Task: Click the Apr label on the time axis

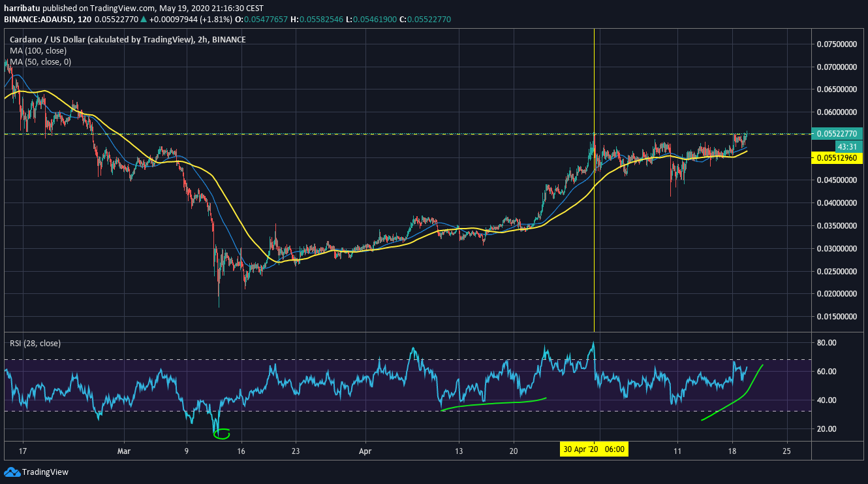Action: click(365, 451)
